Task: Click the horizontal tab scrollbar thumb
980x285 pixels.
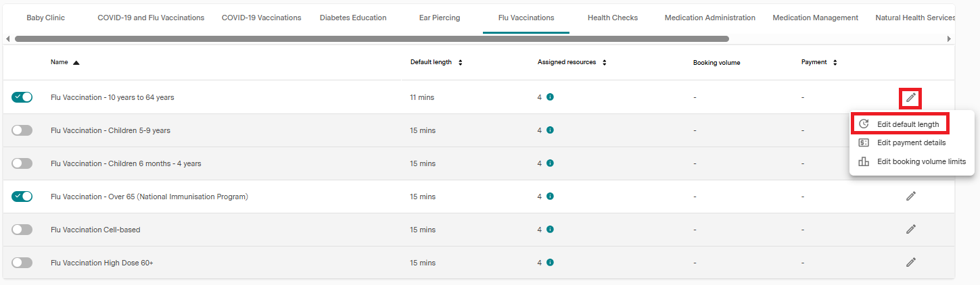Action: [x=372, y=39]
